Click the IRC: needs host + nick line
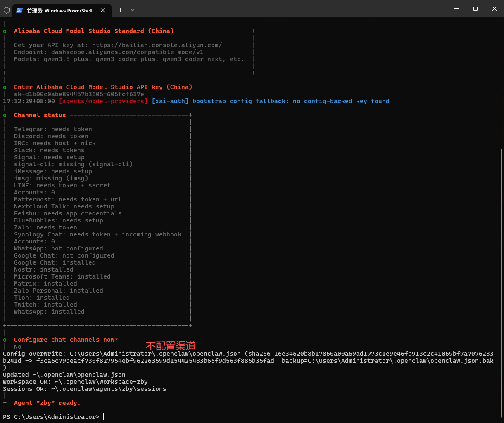 (55, 143)
